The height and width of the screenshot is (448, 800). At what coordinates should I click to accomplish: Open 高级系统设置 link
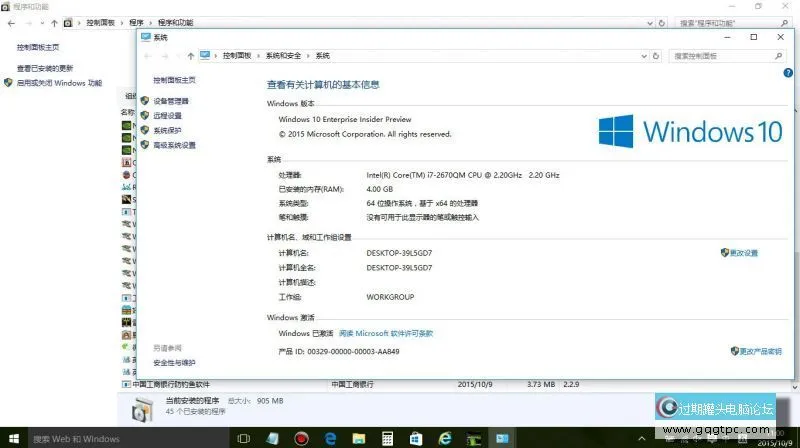(174, 145)
